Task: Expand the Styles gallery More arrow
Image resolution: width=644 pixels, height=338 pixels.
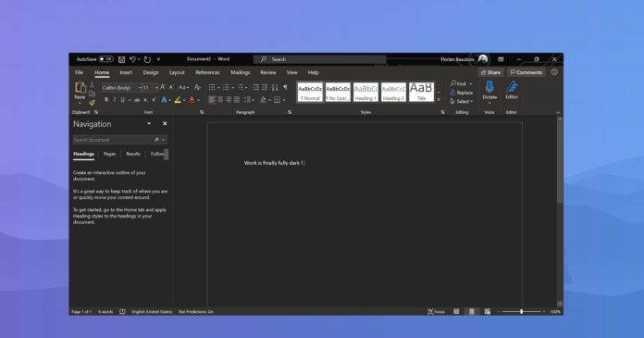Action: [x=439, y=100]
